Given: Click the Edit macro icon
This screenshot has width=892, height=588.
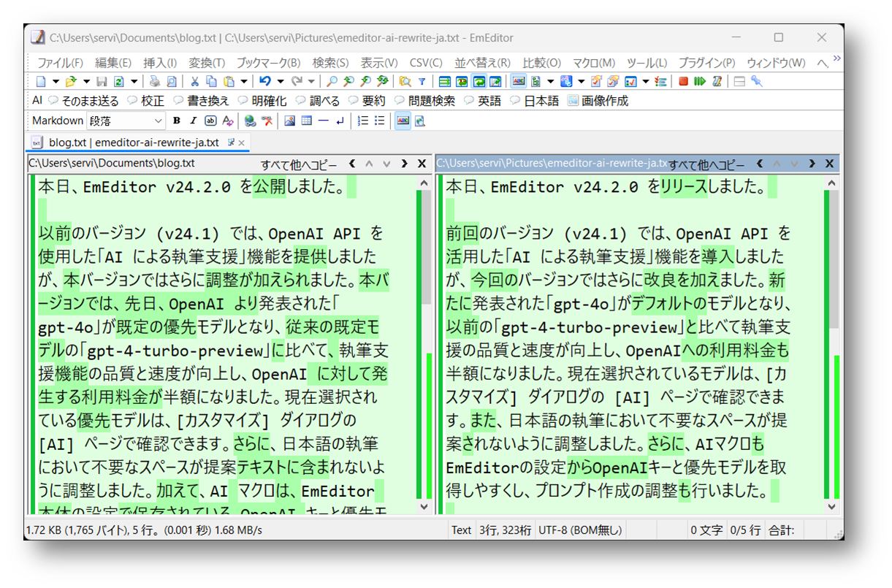Looking at the screenshot, I should (x=717, y=82).
